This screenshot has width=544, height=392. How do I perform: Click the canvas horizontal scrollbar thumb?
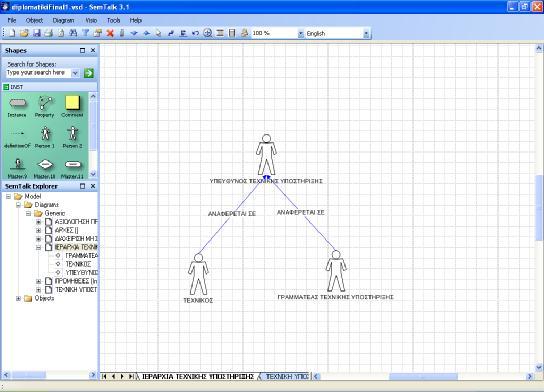point(423,376)
